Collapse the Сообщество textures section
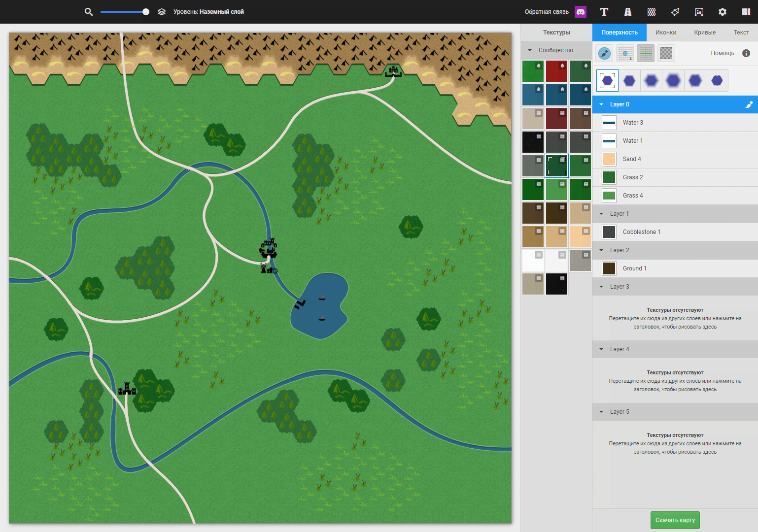This screenshot has width=758, height=532. coord(530,50)
